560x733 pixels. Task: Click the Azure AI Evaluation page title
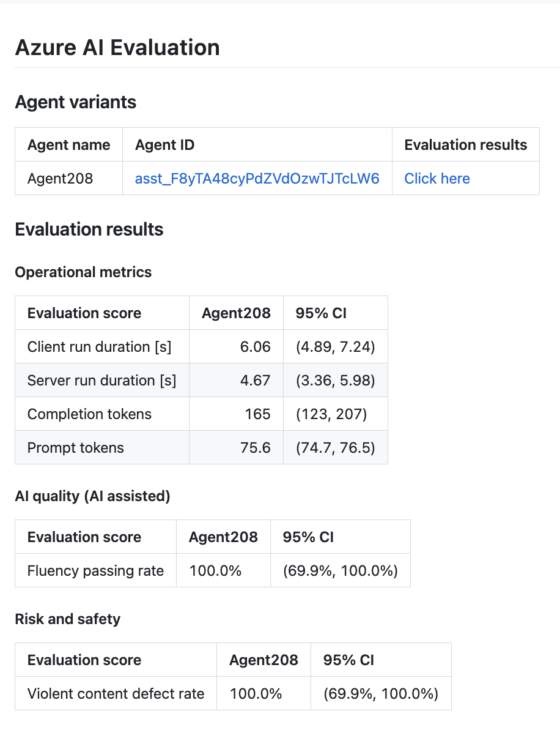pos(117,48)
